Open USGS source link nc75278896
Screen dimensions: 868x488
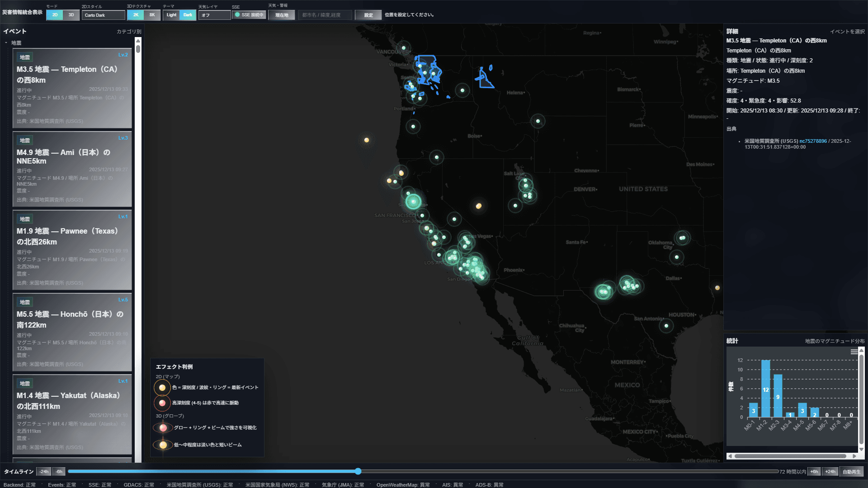pyautogui.click(x=813, y=141)
